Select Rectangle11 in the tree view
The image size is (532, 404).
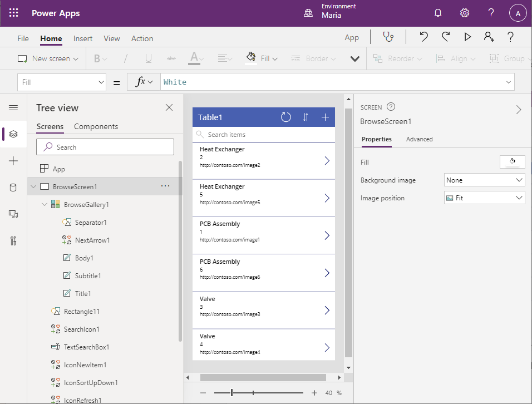[82, 312]
